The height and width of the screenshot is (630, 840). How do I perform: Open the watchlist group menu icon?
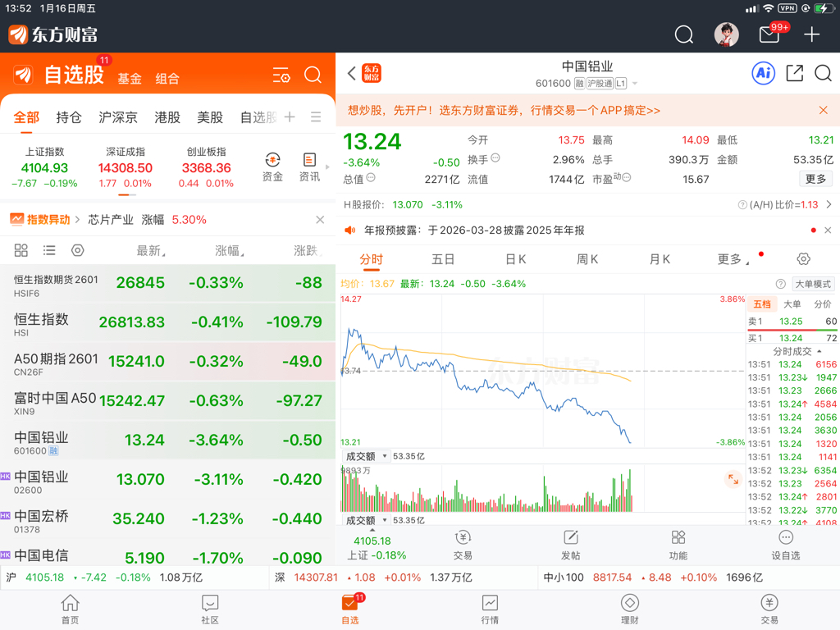pos(316,116)
